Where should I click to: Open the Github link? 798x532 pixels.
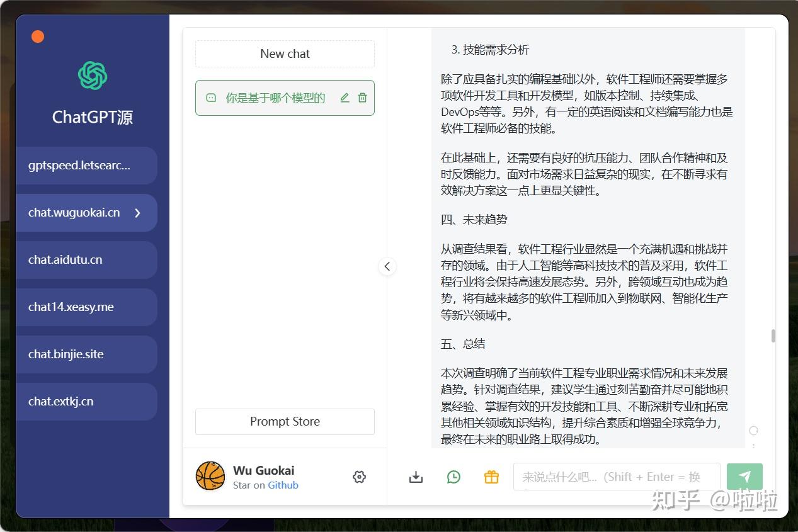(283, 485)
